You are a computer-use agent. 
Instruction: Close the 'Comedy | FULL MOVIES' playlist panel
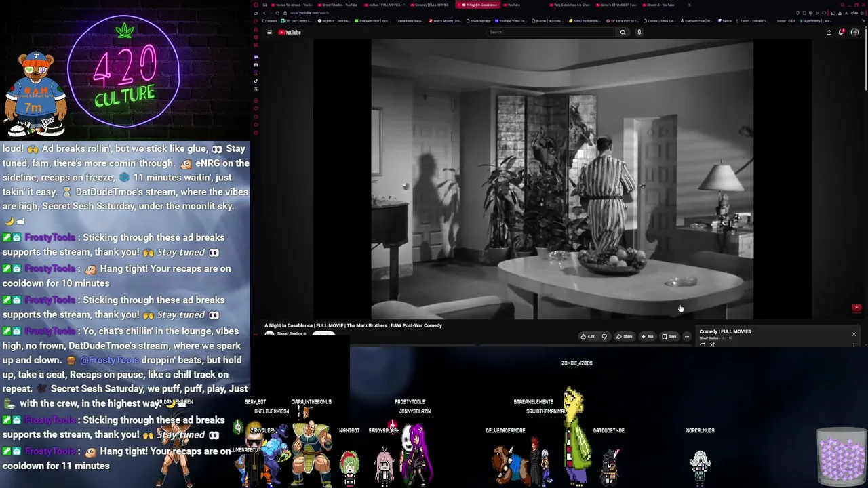click(854, 334)
